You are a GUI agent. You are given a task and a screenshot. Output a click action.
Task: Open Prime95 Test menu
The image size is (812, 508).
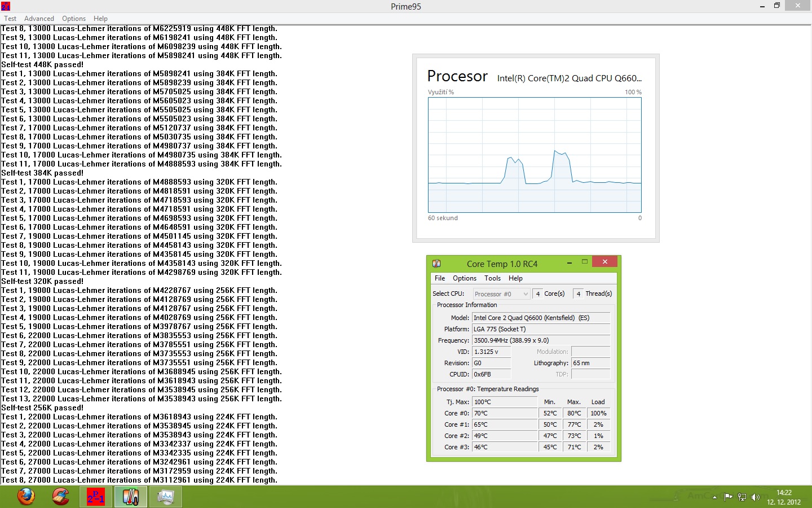(10, 19)
